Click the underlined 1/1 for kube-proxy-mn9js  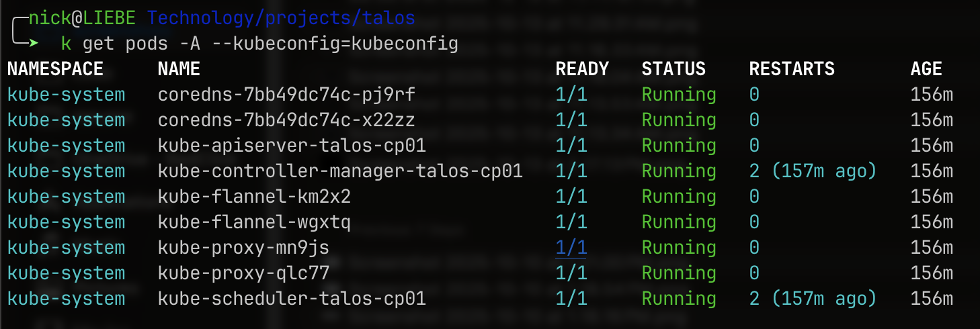pos(571,248)
